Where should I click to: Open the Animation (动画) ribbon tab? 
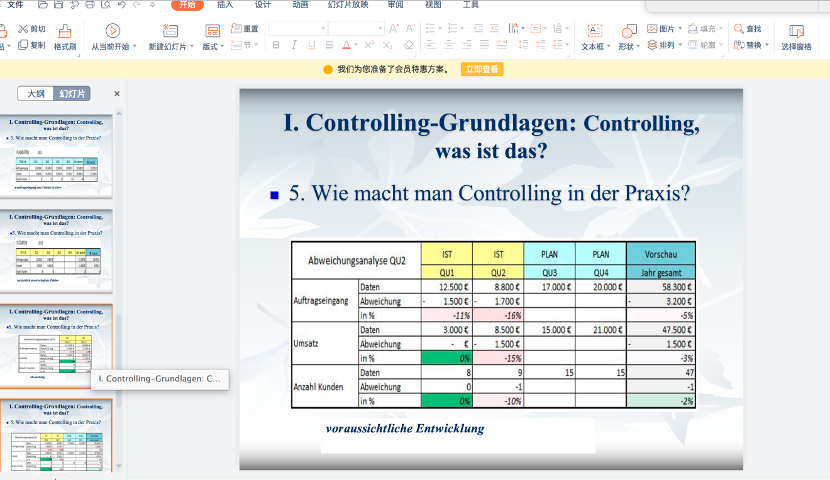click(x=300, y=5)
